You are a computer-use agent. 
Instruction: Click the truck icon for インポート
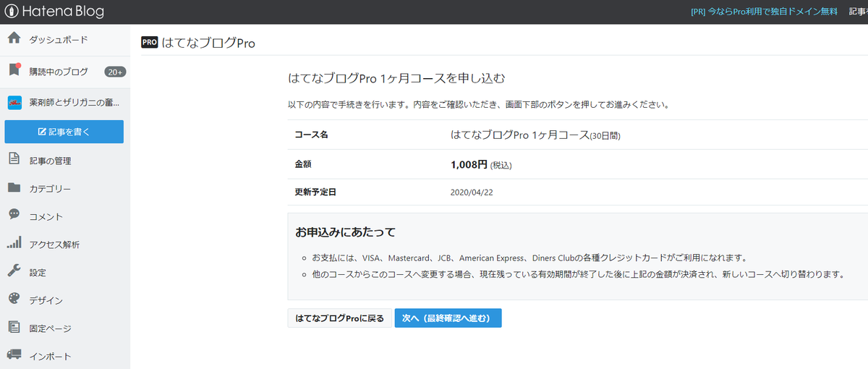[14, 355]
